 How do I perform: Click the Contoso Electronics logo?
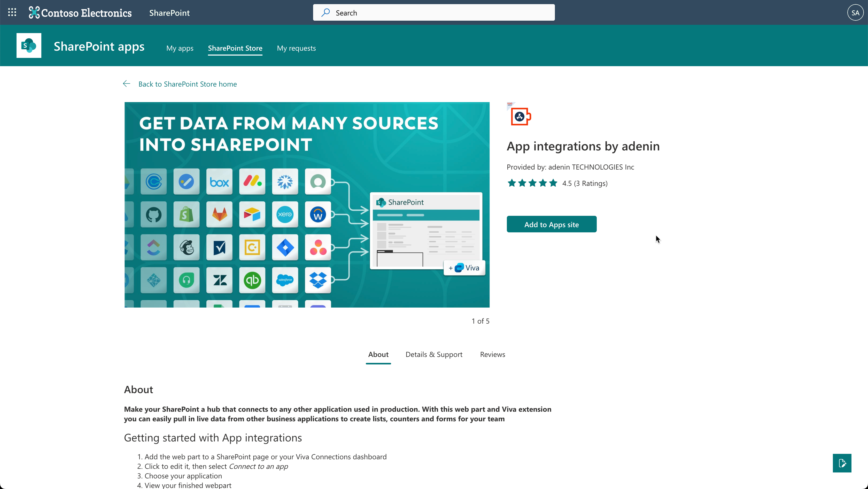point(80,13)
